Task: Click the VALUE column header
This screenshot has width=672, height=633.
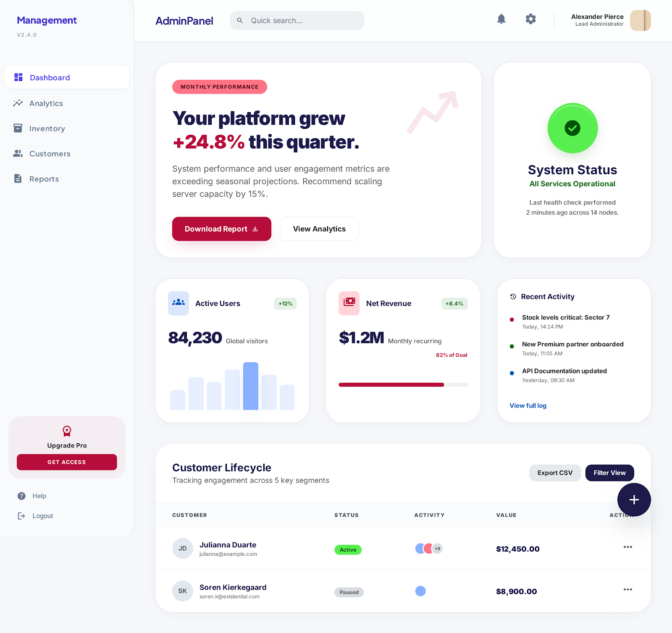Action: point(506,515)
